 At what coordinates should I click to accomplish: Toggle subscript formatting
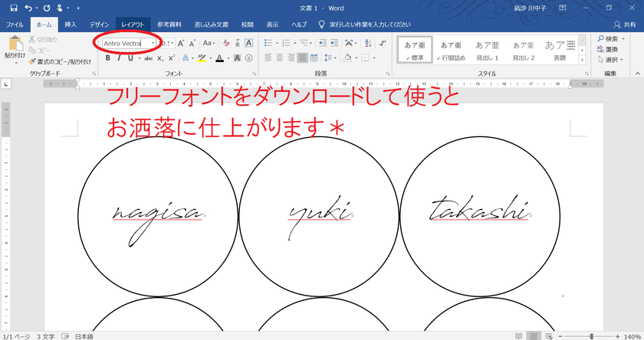tap(160, 58)
